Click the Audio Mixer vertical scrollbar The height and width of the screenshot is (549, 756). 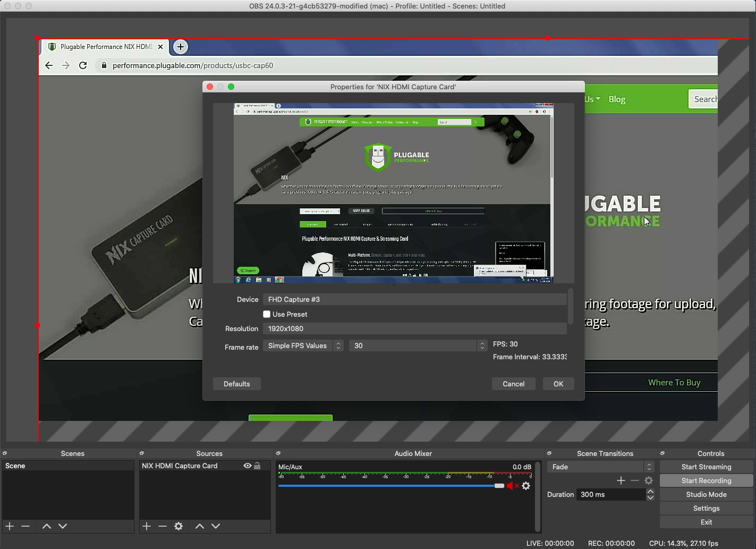click(538, 496)
